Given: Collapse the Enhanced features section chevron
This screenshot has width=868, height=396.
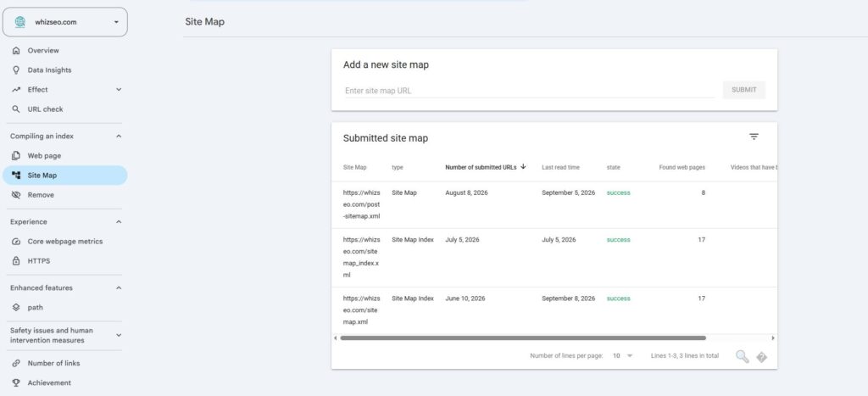Looking at the screenshot, I should (119, 288).
